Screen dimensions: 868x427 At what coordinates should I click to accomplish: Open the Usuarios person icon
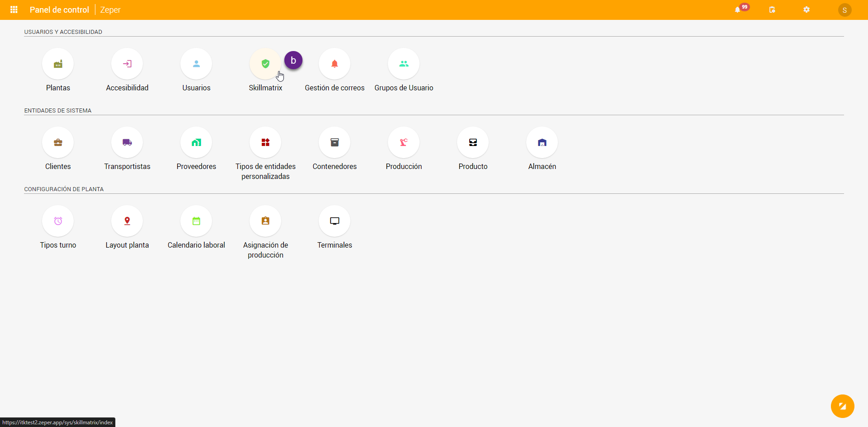[x=196, y=64]
